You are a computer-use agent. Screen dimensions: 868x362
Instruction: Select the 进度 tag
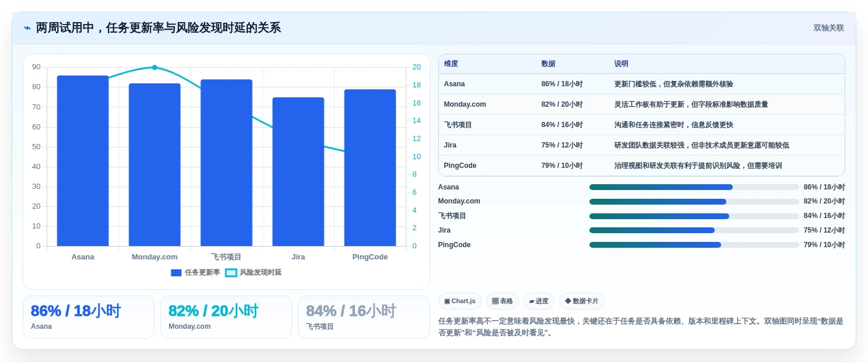click(x=539, y=301)
